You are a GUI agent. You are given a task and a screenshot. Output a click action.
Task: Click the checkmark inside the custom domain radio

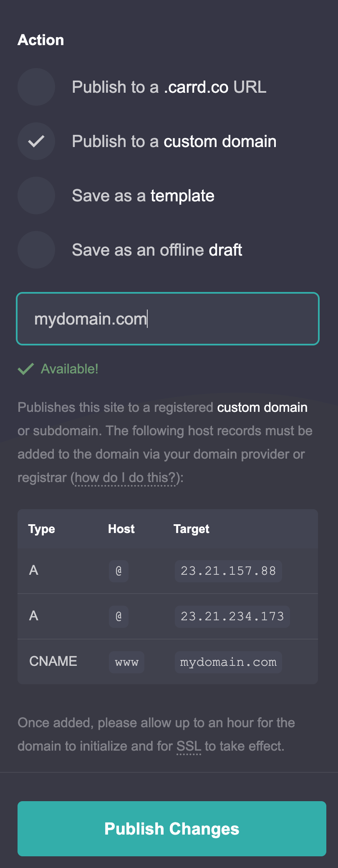point(36,141)
